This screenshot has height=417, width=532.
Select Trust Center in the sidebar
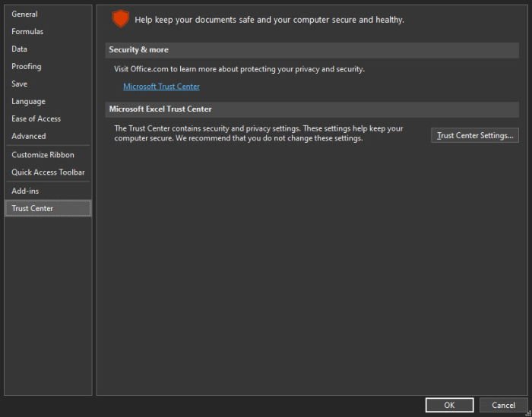click(x=33, y=208)
